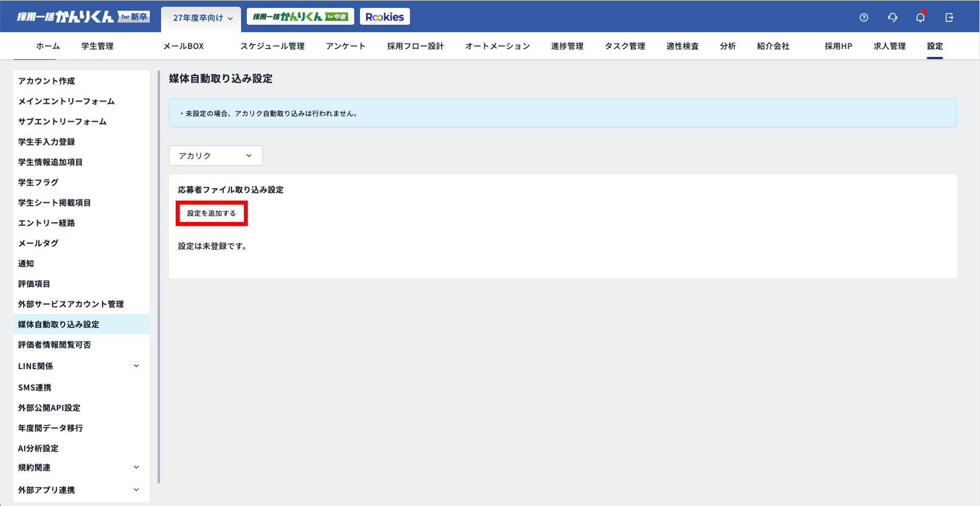Click the sidebar vertical scrollbar
980x506 pixels.
[x=159, y=276]
